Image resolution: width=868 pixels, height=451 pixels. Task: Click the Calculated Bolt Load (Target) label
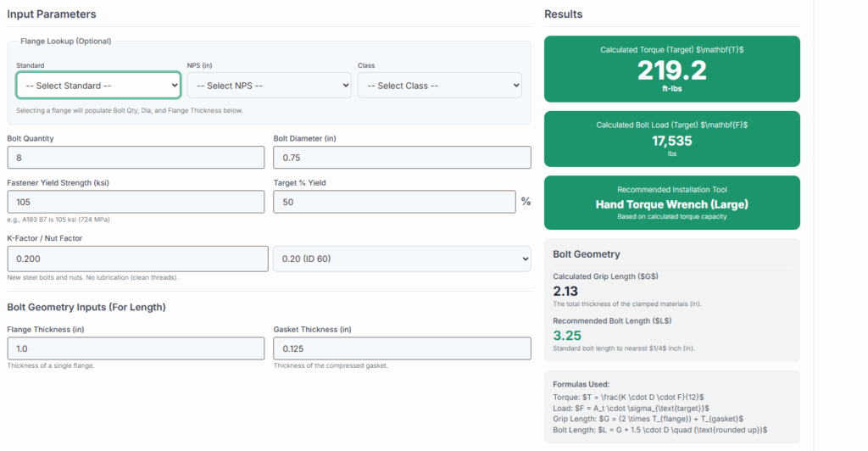click(x=671, y=125)
